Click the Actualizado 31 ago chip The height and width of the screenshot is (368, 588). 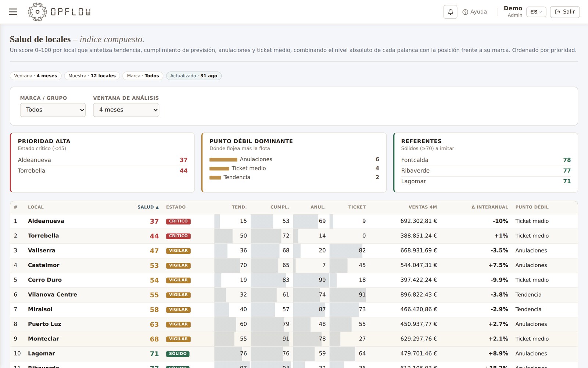pyautogui.click(x=194, y=76)
